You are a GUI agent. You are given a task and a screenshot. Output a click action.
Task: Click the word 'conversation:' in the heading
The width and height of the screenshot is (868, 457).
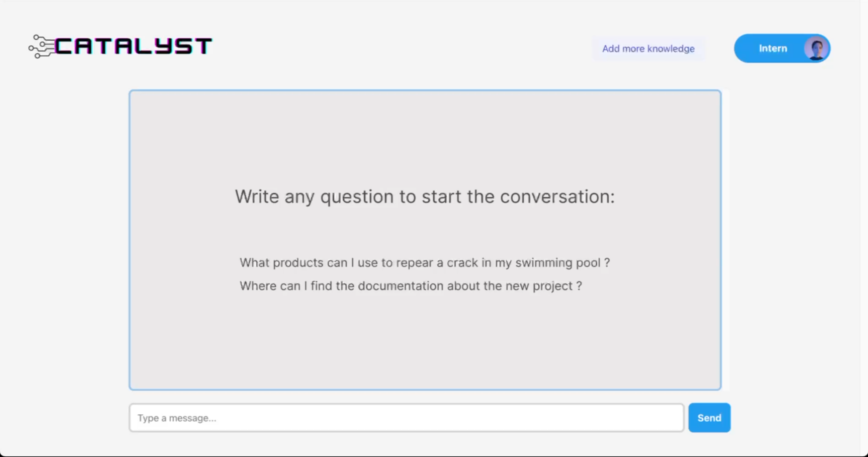[x=557, y=196]
